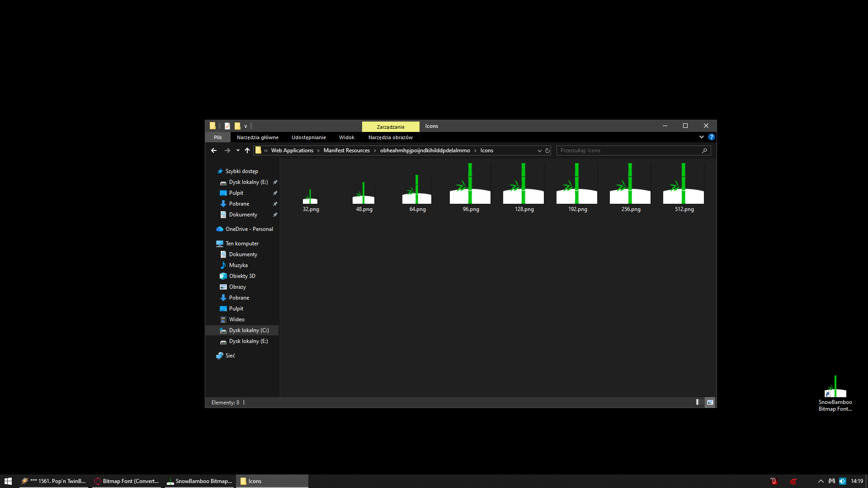Switch to Bitmap Font taskbar window
This screenshot has height=488, width=868.
point(127,481)
